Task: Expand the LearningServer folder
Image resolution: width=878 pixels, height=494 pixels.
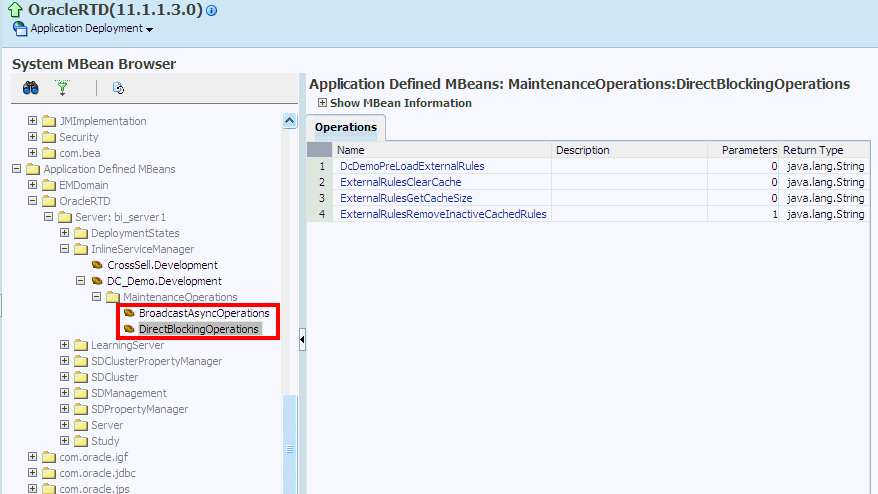Action: [x=64, y=344]
